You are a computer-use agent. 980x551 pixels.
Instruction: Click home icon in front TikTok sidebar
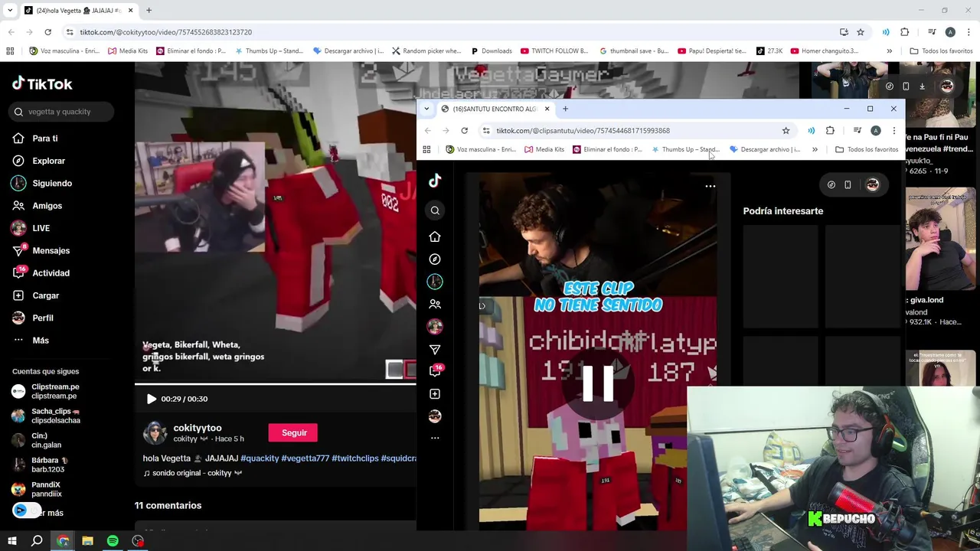[435, 236]
